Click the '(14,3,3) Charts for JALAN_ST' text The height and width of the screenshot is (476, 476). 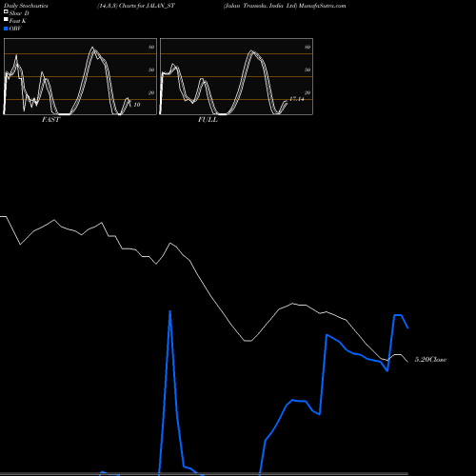tap(136, 6)
